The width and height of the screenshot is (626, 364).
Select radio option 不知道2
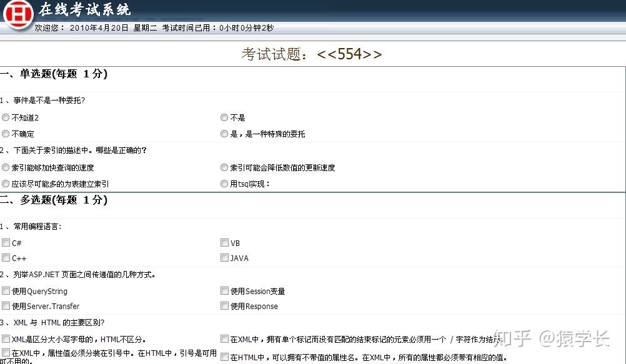pos(6,117)
